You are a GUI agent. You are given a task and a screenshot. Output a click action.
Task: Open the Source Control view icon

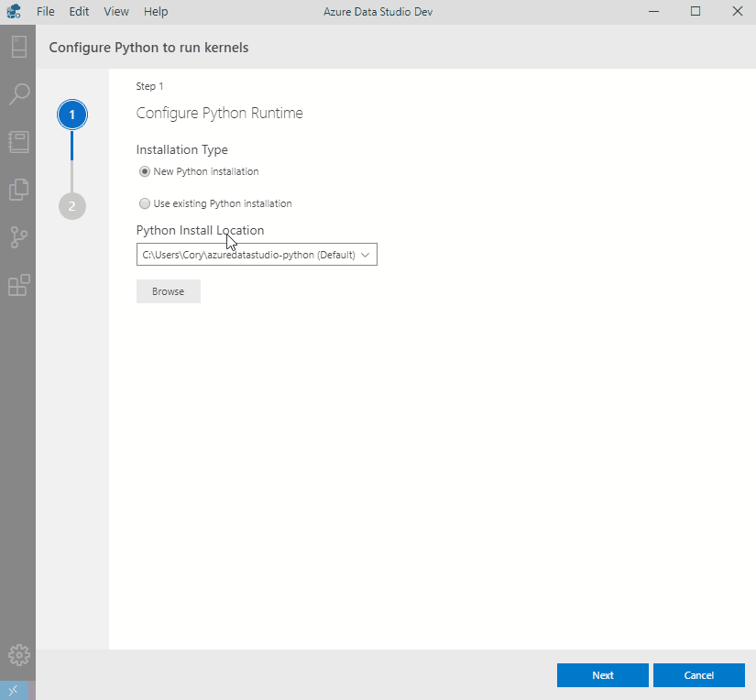[x=18, y=238]
